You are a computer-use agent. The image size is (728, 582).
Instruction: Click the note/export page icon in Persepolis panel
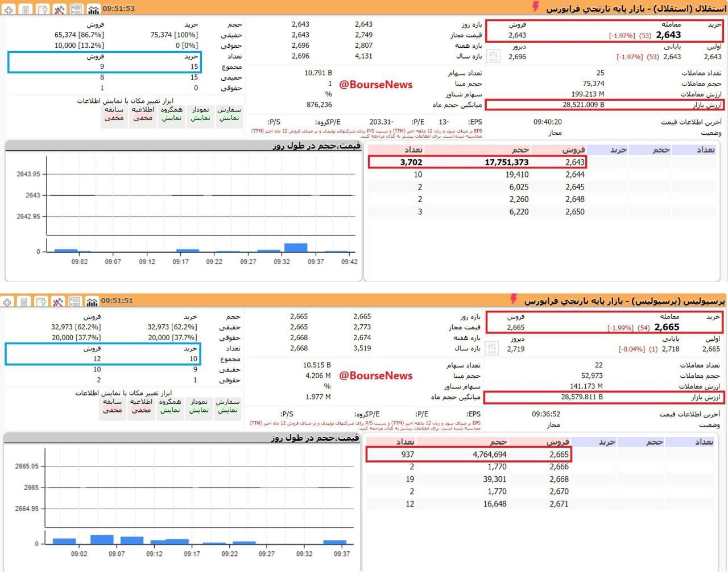tap(41, 302)
